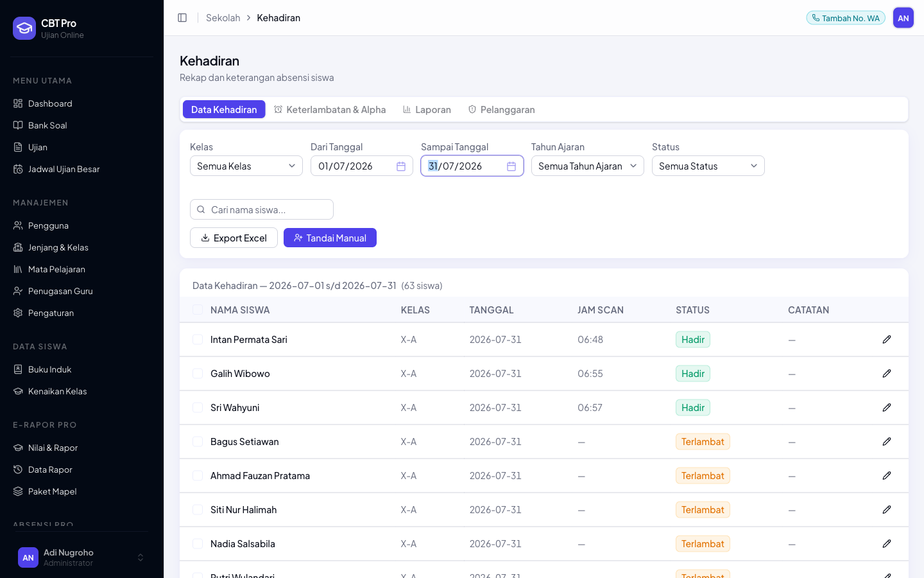Click the Sekolah breadcrumb link
This screenshot has width=924, height=578.
pos(223,18)
